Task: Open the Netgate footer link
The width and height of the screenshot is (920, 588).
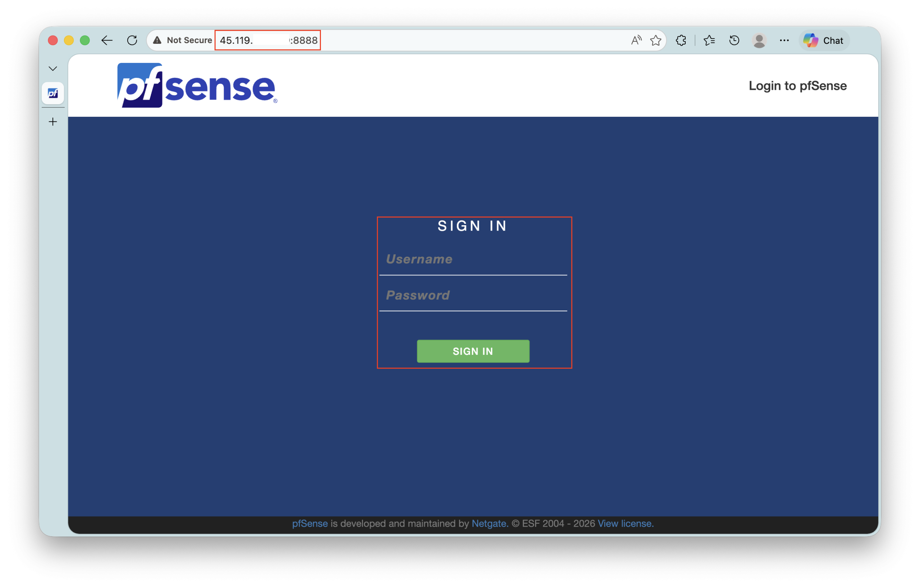Action: 489,523
